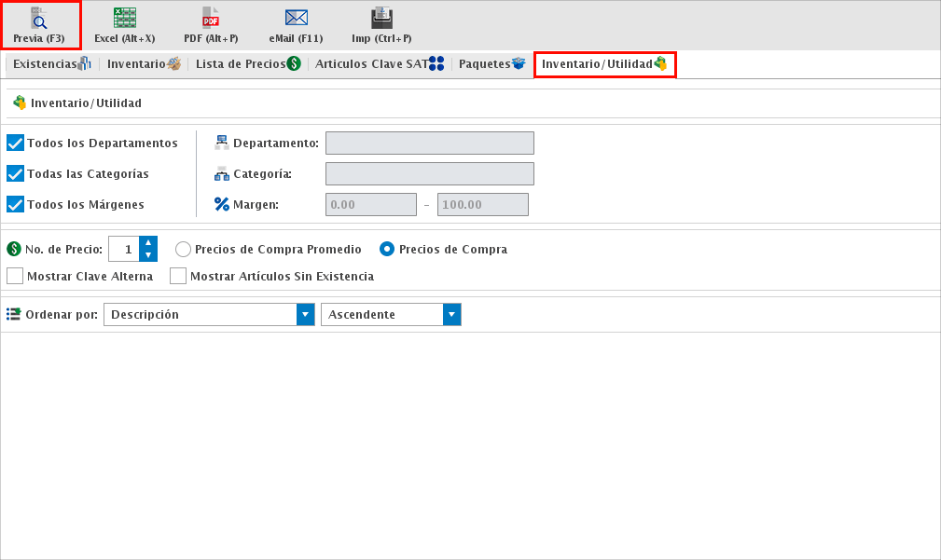The image size is (941, 560).
Task: Open the Ascendente order dropdown
Action: tap(451, 315)
